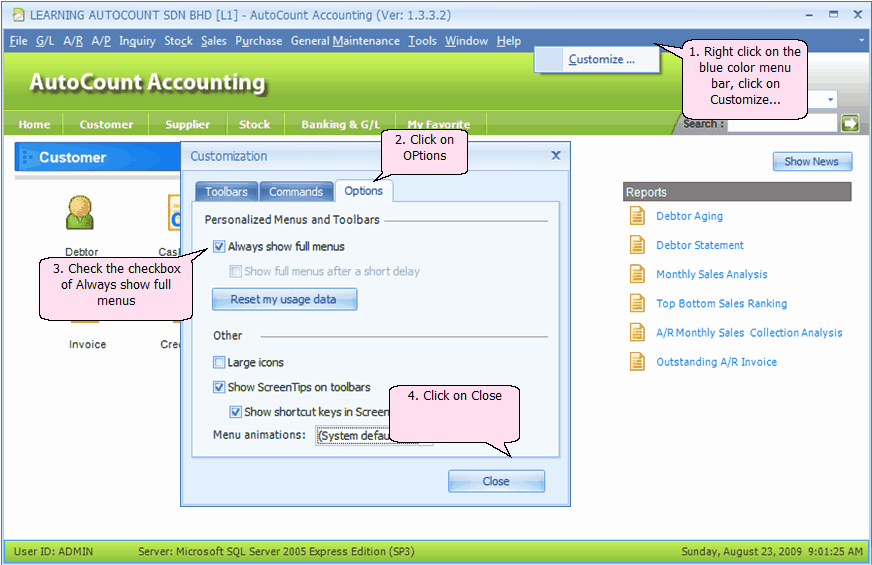Click the Show News button
Viewport: 872px width, 565px height.
click(x=812, y=161)
